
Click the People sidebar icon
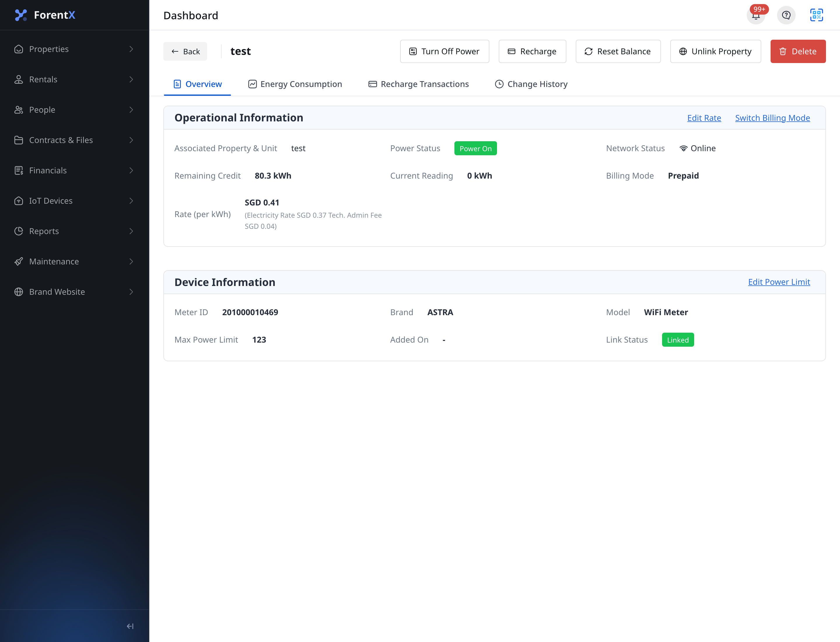19,110
